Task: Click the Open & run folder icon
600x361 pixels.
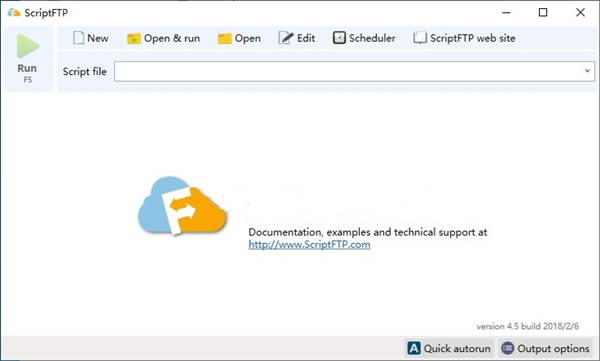Action: 134,38
